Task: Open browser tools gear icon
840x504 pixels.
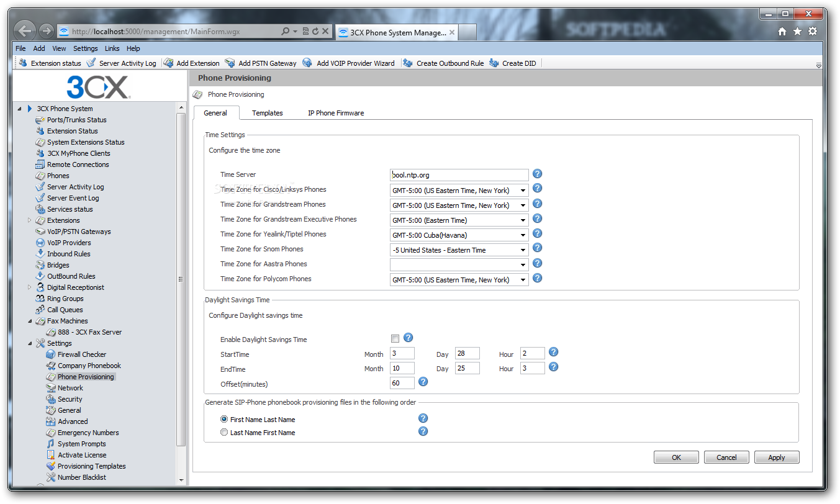Action: (813, 32)
